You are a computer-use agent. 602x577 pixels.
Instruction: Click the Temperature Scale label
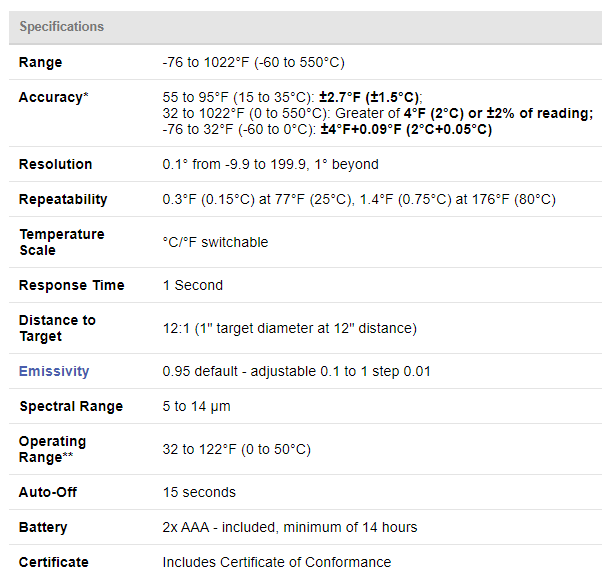tap(61, 242)
